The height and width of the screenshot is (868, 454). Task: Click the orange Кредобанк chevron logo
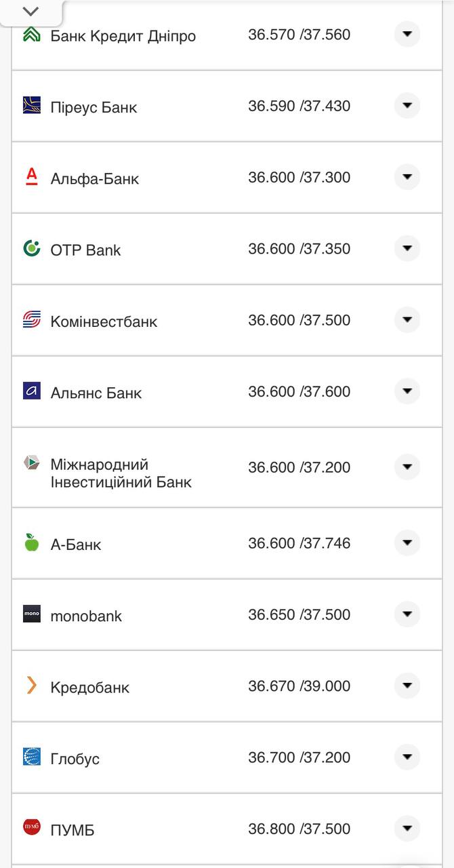(32, 686)
